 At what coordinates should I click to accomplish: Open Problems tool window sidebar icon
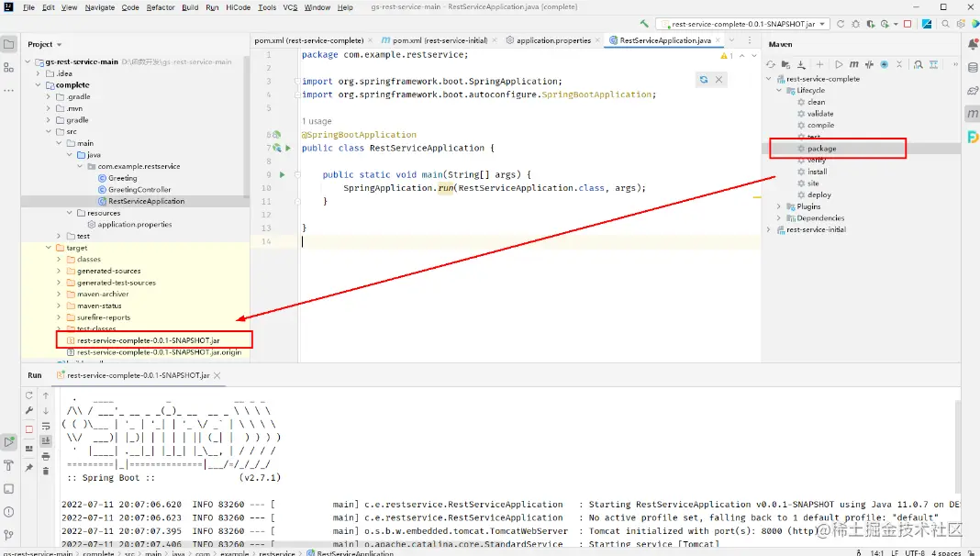click(x=9, y=512)
